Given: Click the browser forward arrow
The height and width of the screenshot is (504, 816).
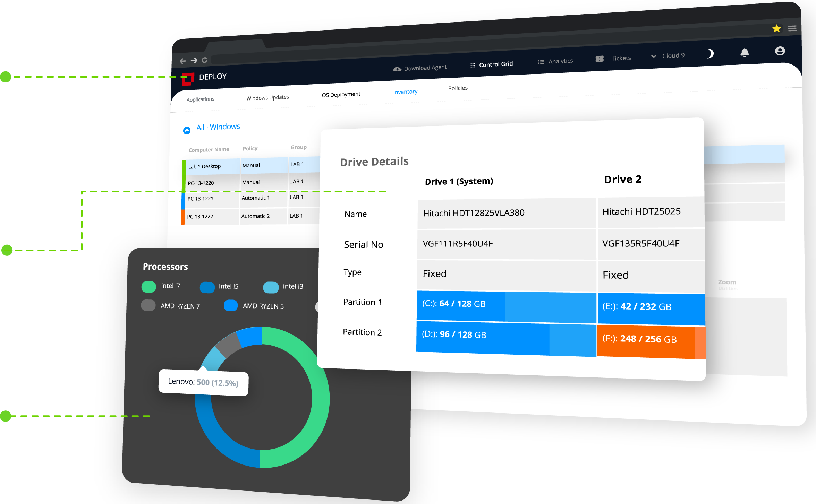Looking at the screenshot, I should tap(194, 61).
